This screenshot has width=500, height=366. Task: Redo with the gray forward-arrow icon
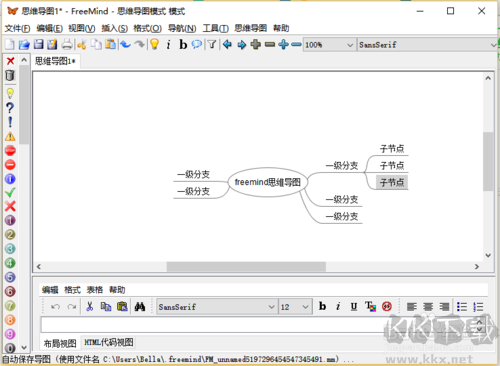[x=140, y=44]
